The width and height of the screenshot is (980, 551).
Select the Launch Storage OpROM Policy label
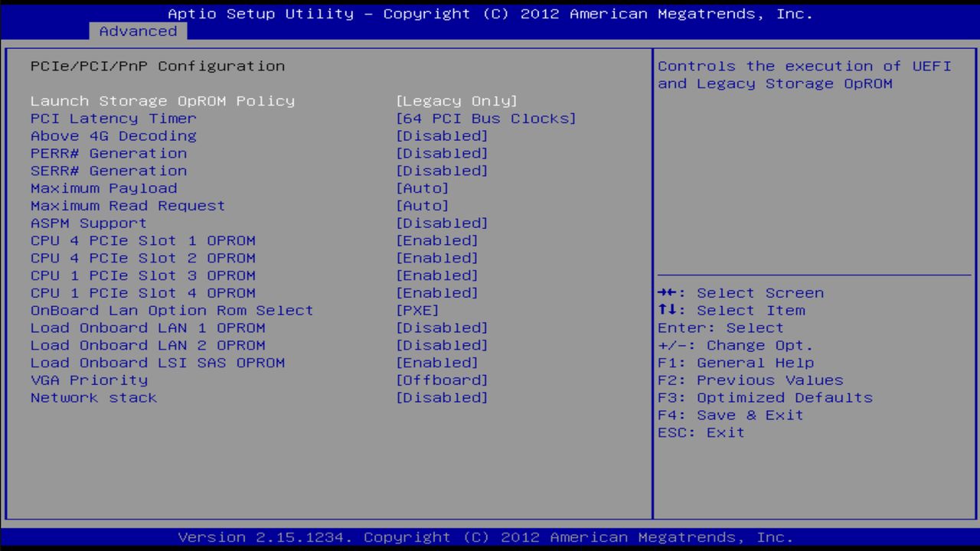point(162,101)
